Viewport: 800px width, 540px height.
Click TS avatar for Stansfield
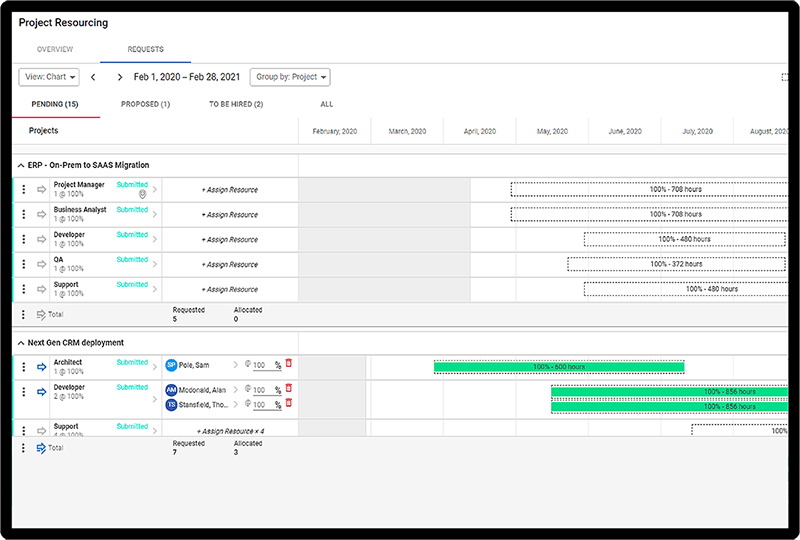(171, 405)
